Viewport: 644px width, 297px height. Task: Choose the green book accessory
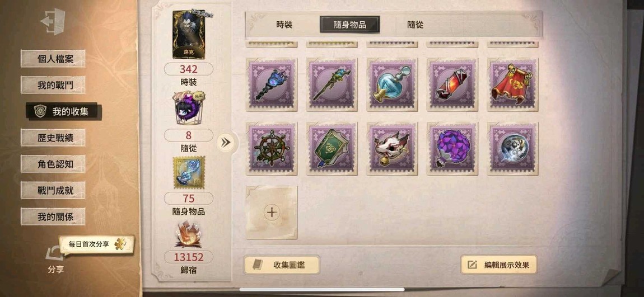[x=332, y=149]
